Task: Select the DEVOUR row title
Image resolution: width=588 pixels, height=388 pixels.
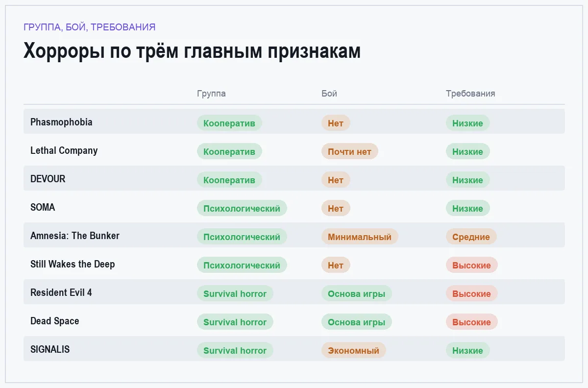Action: (48, 179)
